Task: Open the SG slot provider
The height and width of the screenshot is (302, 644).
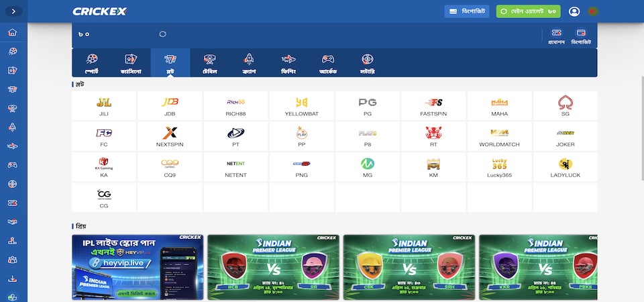Action: tap(565, 106)
